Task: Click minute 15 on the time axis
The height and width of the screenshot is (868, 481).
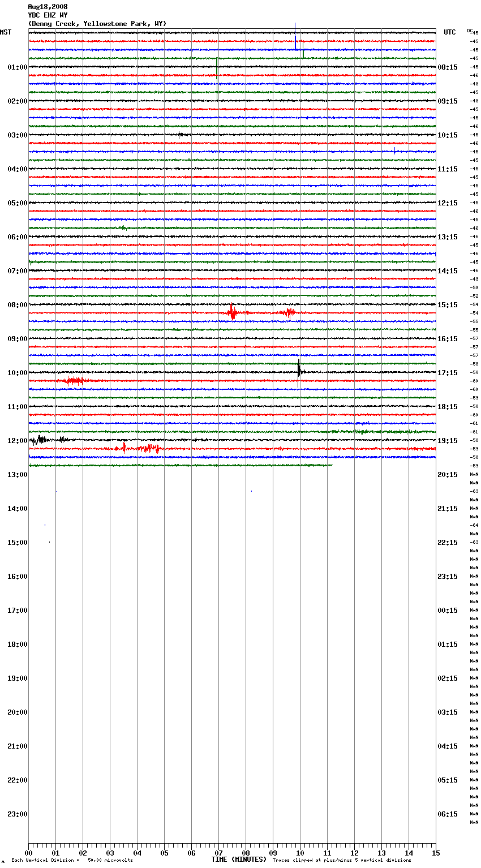Action: pyautogui.click(x=436, y=853)
